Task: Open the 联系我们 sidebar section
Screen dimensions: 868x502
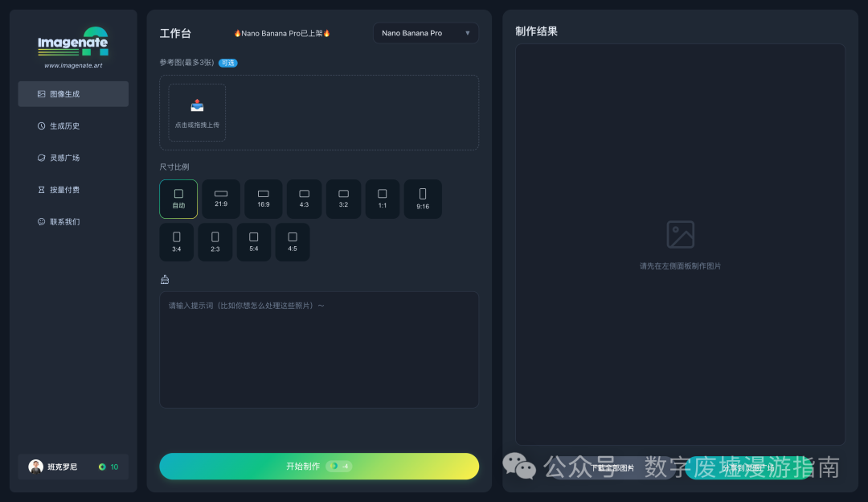Action: [73, 221]
